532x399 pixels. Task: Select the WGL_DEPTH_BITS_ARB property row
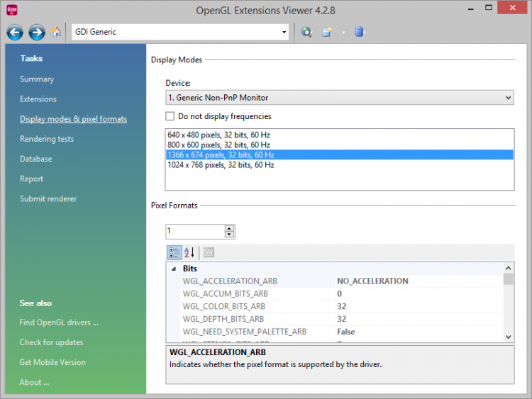(342, 319)
